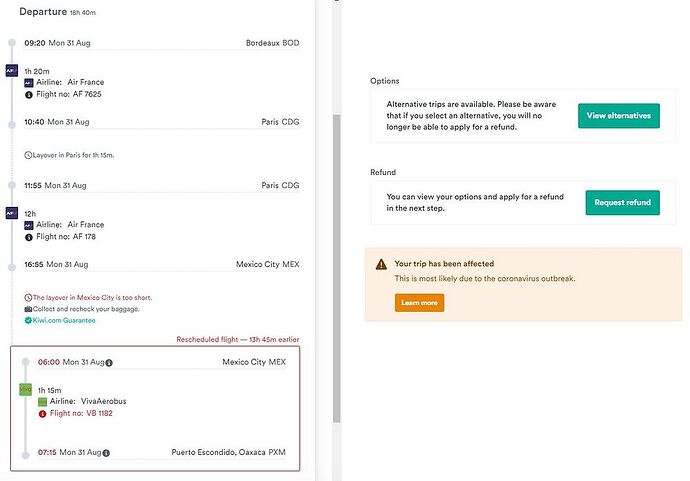Click the Rescheduled flight 13h 45m earlier label
Viewport: 690px width, 481px height.
point(238,340)
